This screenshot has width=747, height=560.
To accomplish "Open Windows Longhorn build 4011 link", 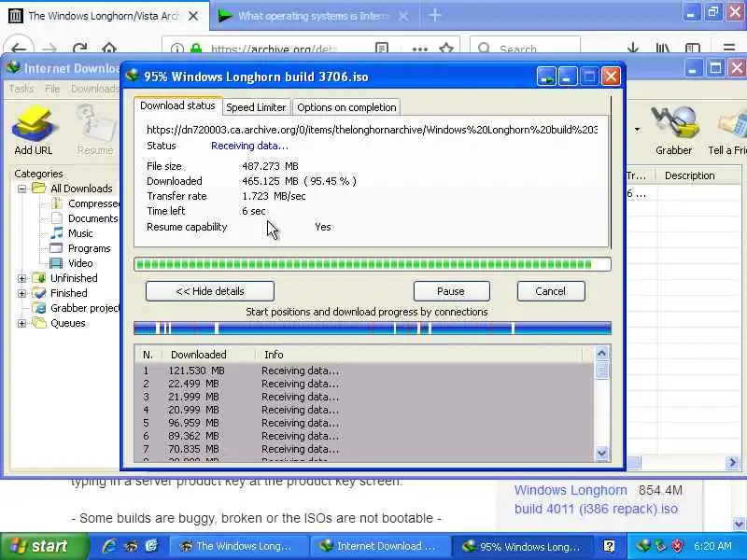I will (x=596, y=499).
